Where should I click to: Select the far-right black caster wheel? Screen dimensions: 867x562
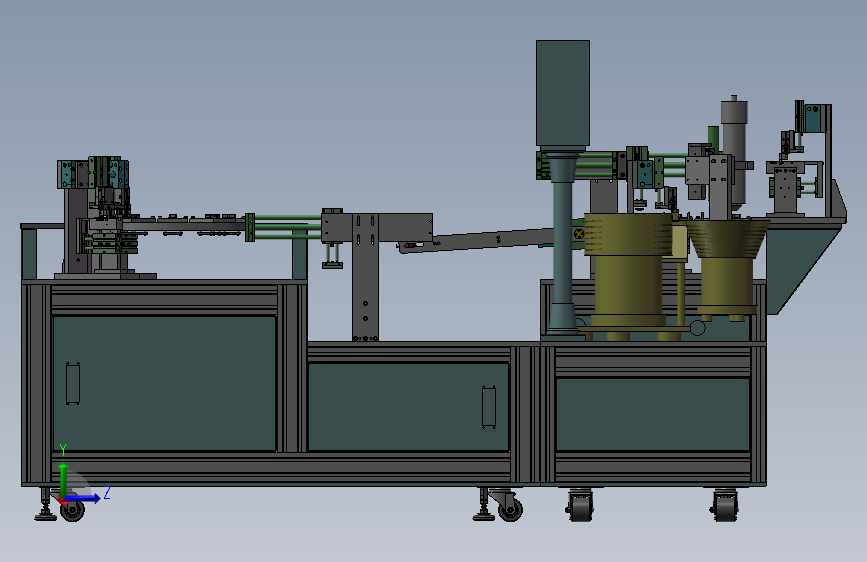(x=725, y=506)
